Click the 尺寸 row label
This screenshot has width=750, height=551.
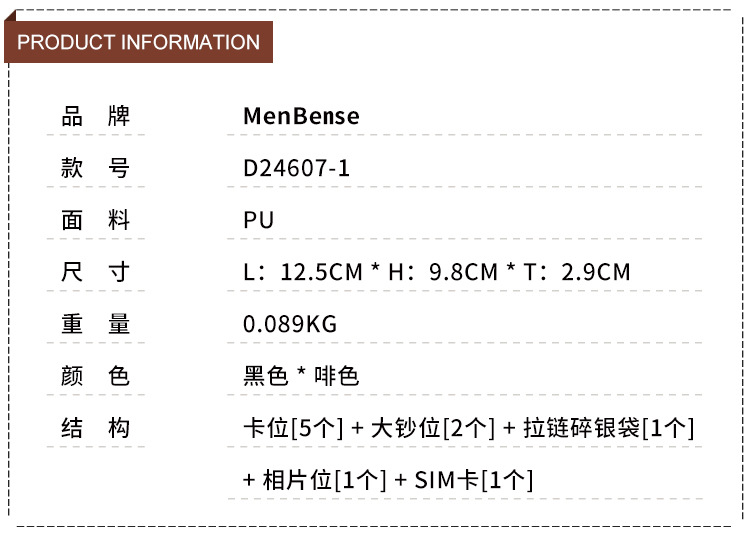click(x=96, y=272)
